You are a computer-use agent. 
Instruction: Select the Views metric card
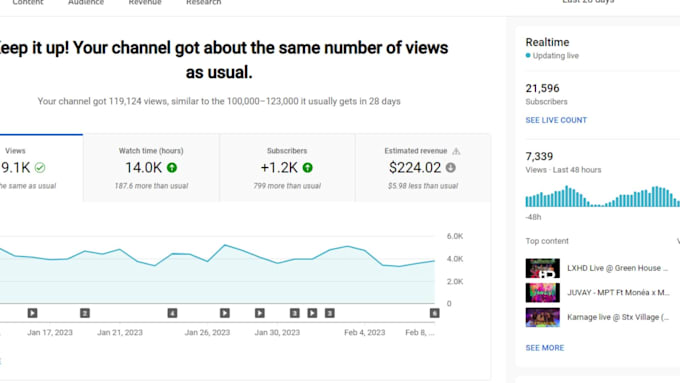[x=41, y=168]
